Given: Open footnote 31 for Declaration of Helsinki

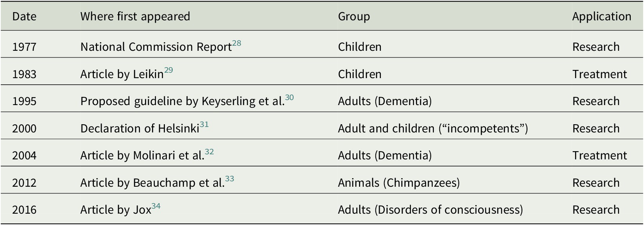Looking at the screenshot, I should [204, 125].
